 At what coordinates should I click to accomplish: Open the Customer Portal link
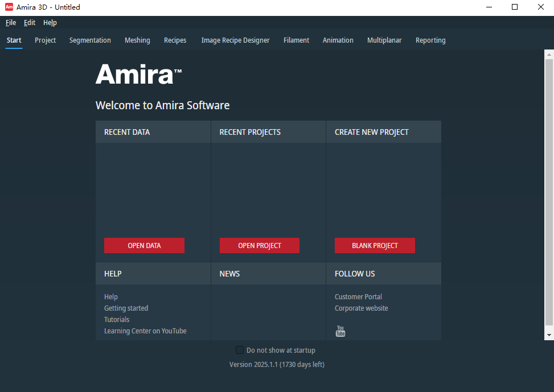[358, 297]
